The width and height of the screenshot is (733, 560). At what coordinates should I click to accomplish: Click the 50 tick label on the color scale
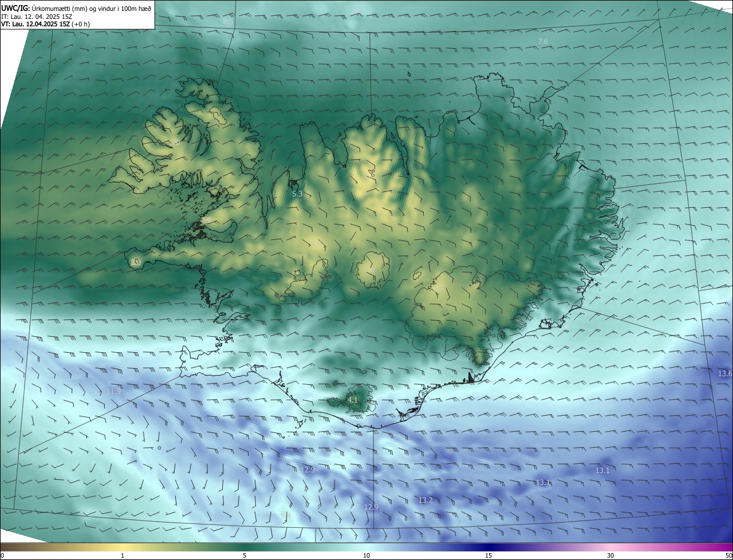click(729, 555)
